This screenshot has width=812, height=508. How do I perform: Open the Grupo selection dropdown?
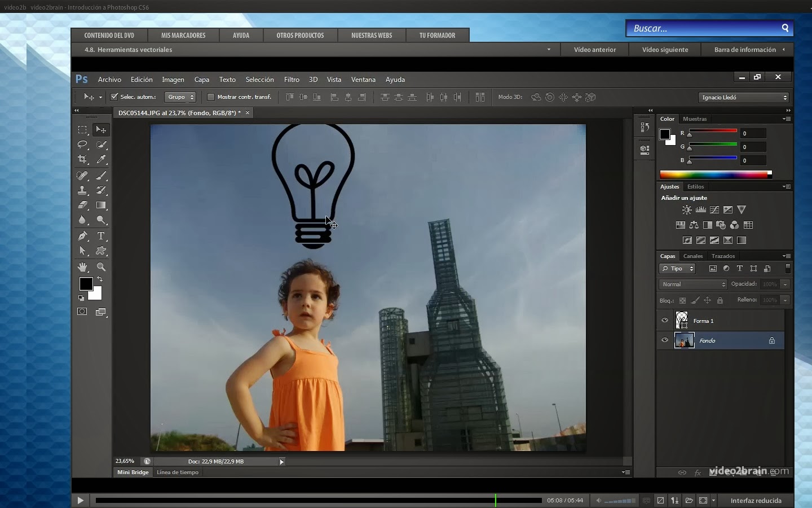[x=179, y=97]
